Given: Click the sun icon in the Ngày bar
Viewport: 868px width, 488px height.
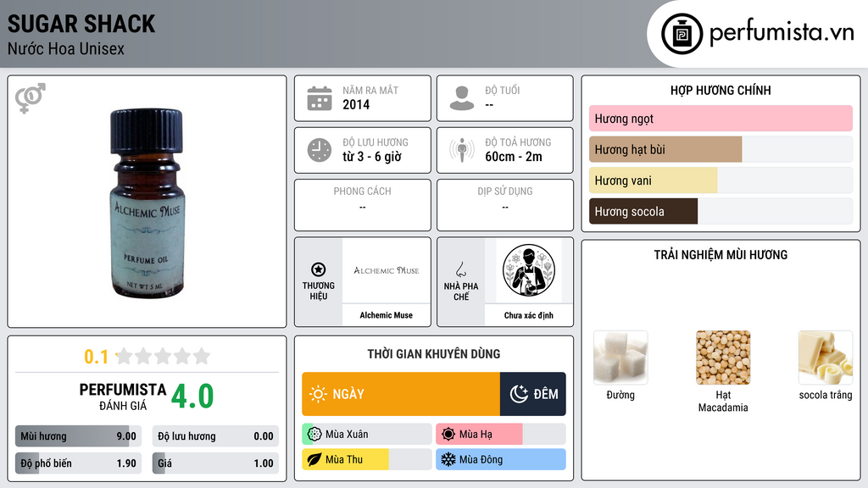Looking at the screenshot, I should (x=318, y=394).
